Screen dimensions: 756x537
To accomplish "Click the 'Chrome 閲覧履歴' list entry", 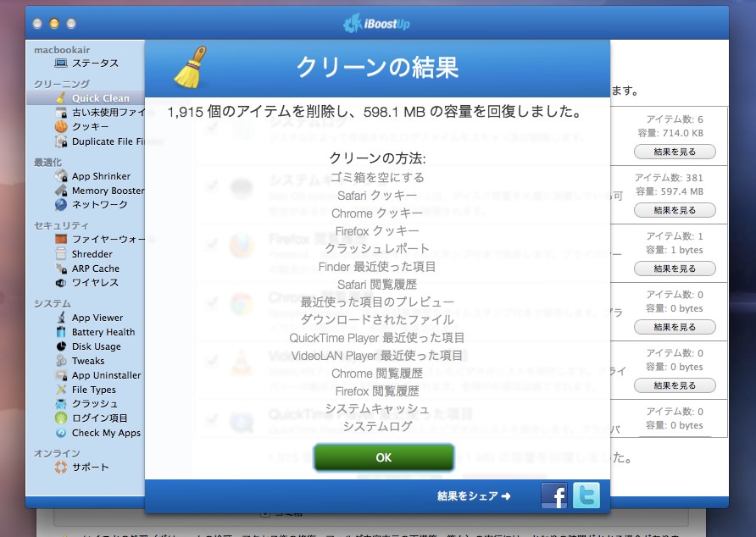I will [x=377, y=374].
